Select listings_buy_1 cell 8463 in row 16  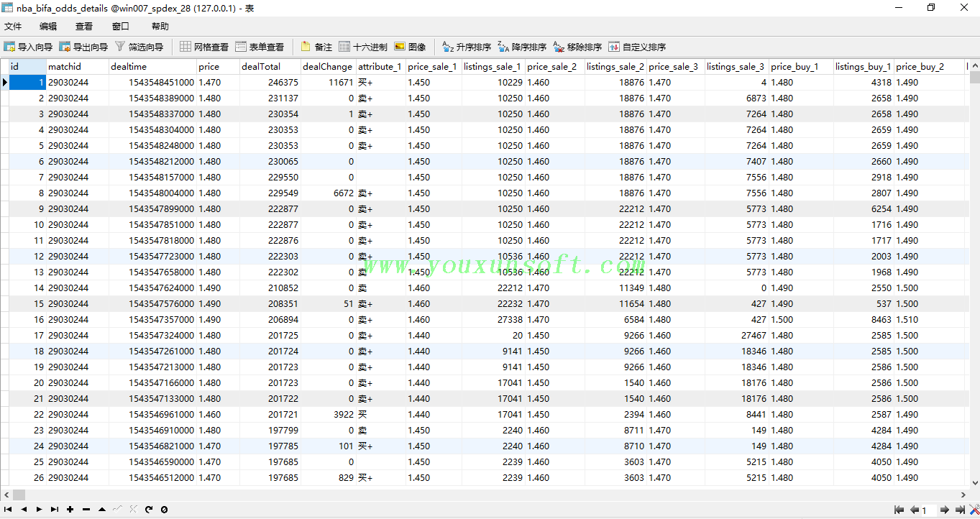[x=864, y=319]
